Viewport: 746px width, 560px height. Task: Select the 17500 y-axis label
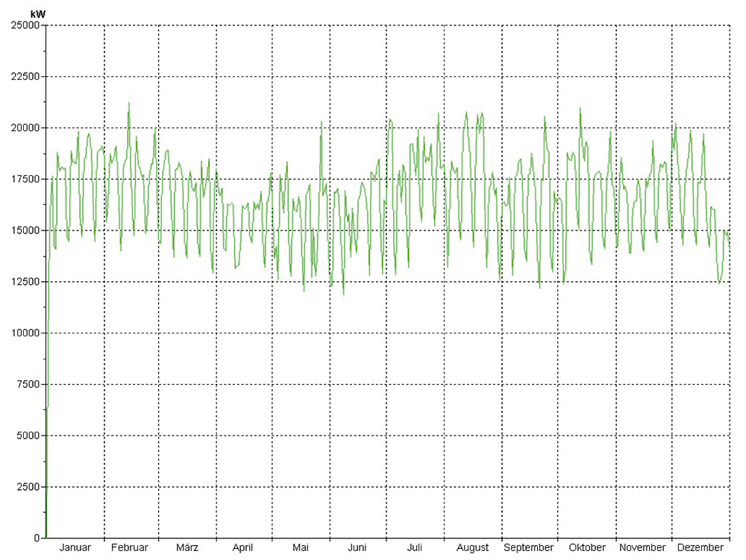point(25,179)
